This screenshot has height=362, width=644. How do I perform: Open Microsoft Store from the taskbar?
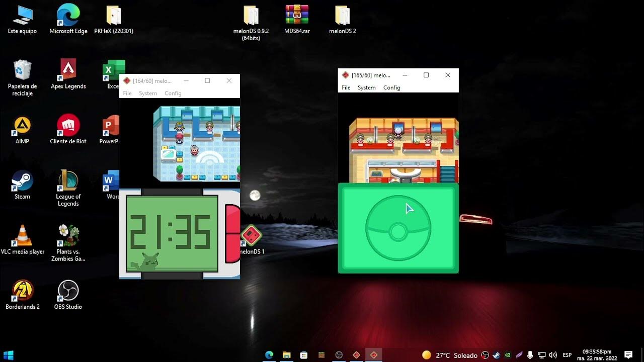tap(304, 355)
